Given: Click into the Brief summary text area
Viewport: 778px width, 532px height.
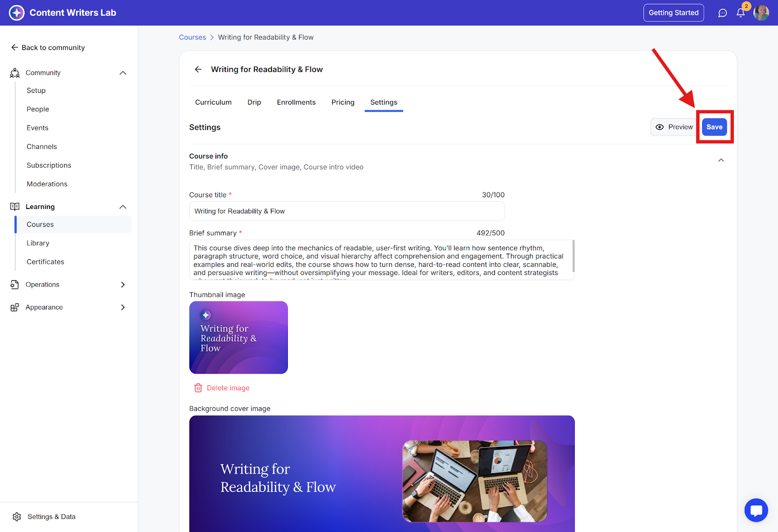Looking at the screenshot, I should tap(382, 260).
